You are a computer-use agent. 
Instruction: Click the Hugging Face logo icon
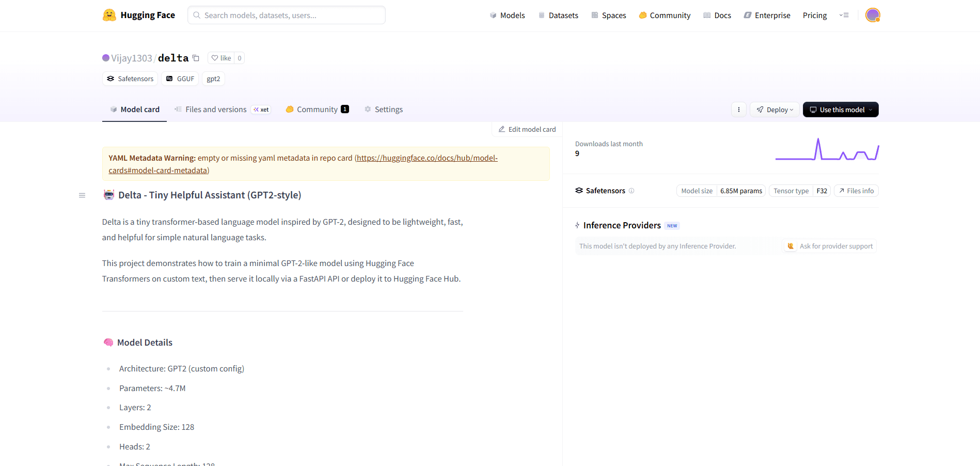109,15
